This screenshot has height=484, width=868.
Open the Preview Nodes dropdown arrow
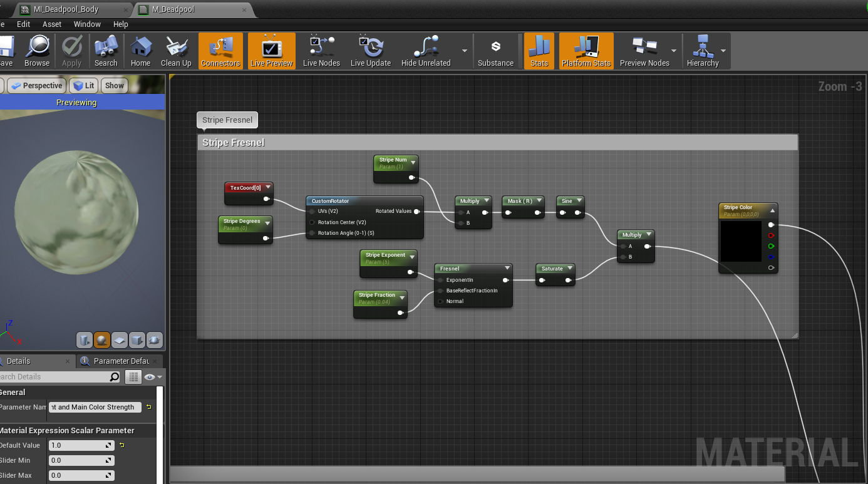tap(674, 51)
